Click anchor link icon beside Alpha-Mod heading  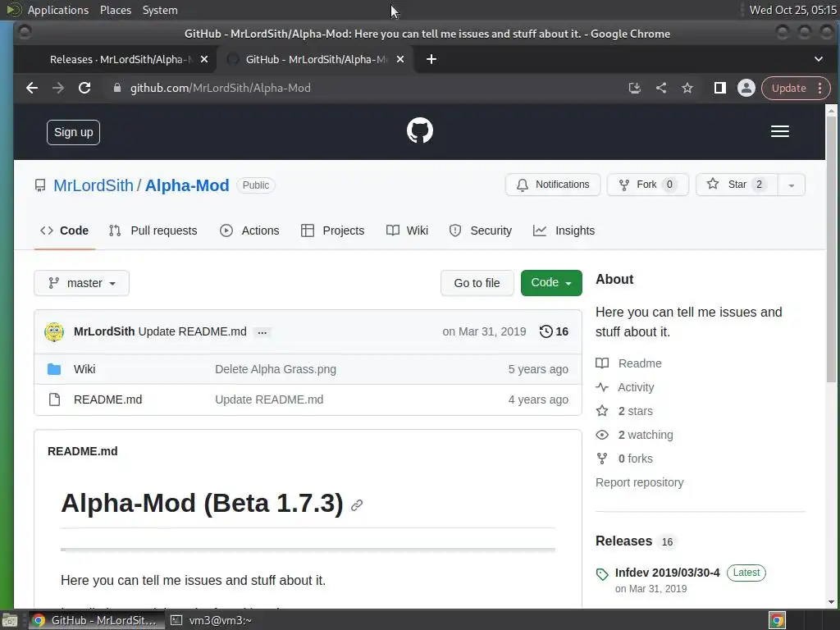pos(357,505)
